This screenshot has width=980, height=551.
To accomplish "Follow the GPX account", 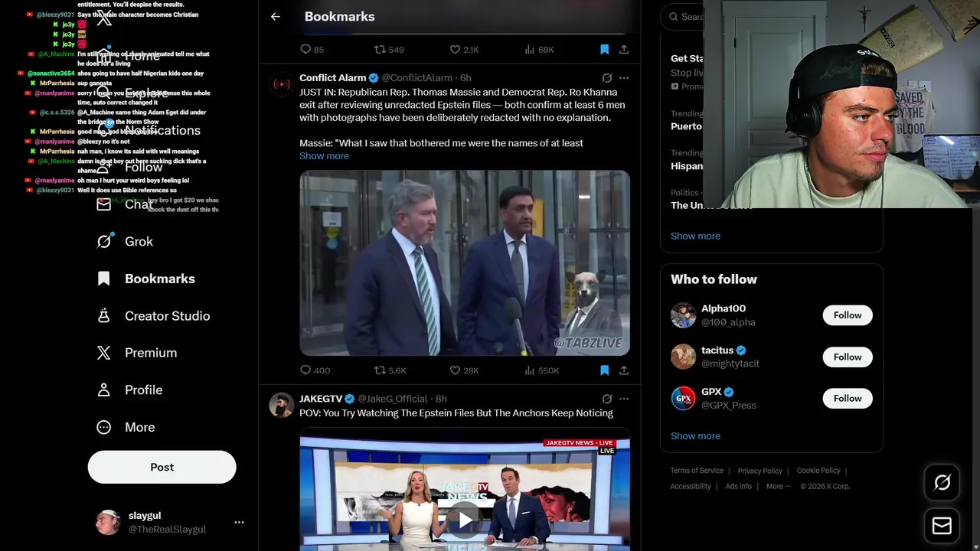I will (x=848, y=398).
